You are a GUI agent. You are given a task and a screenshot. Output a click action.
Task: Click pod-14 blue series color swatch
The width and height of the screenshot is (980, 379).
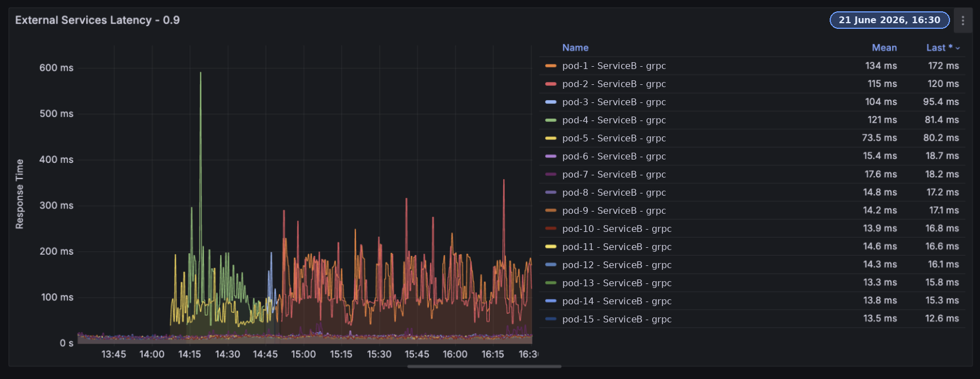click(x=550, y=302)
